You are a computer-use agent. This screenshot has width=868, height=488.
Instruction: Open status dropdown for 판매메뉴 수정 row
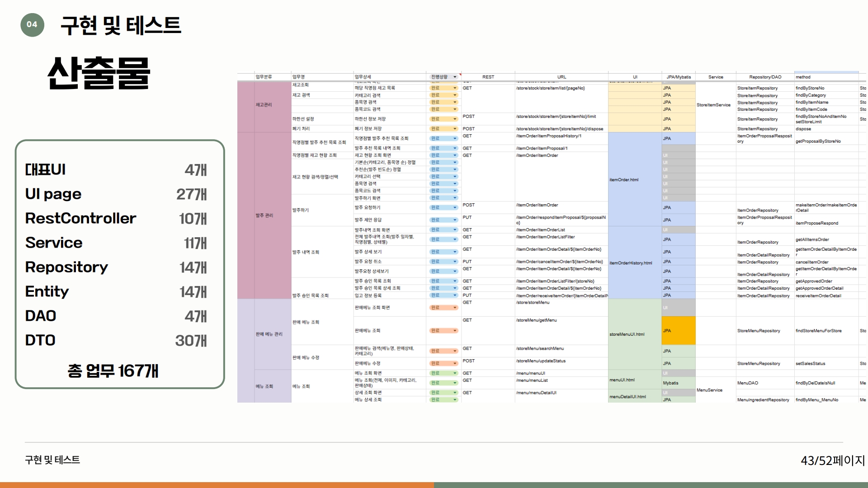[455, 364]
